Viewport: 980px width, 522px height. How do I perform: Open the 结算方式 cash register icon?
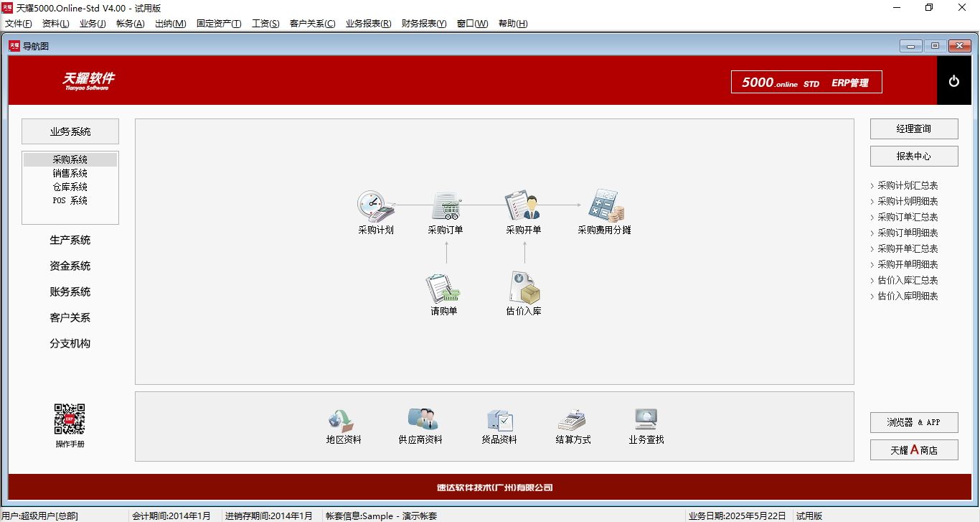[572, 419]
